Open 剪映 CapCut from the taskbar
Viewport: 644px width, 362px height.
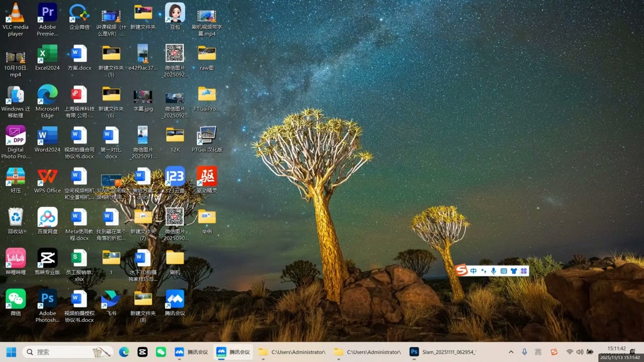click(x=142, y=352)
